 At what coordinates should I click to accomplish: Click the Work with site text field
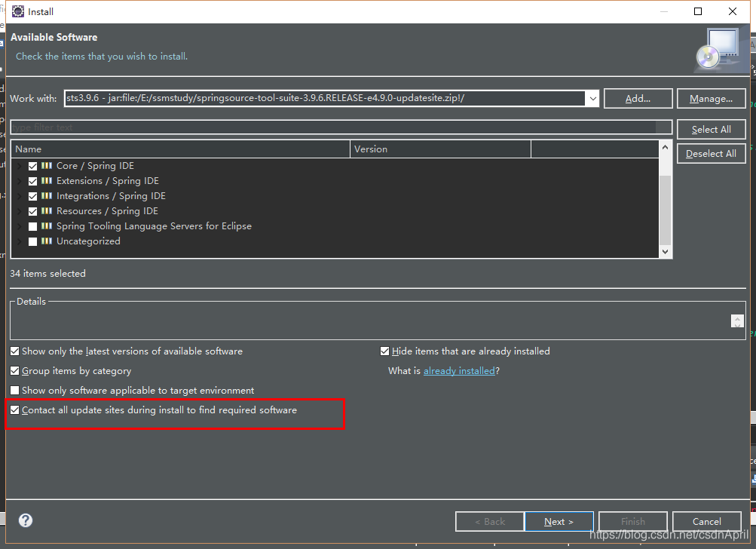pyautogui.click(x=325, y=99)
